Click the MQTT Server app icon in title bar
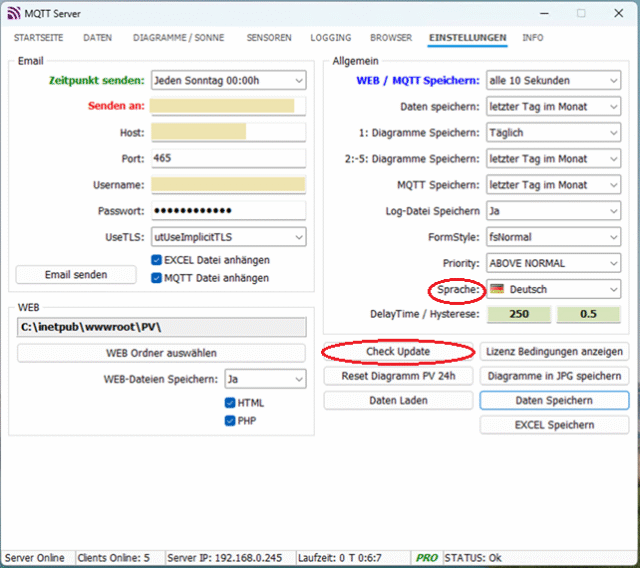The image size is (640, 568). pyautogui.click(x=13, y=13)
